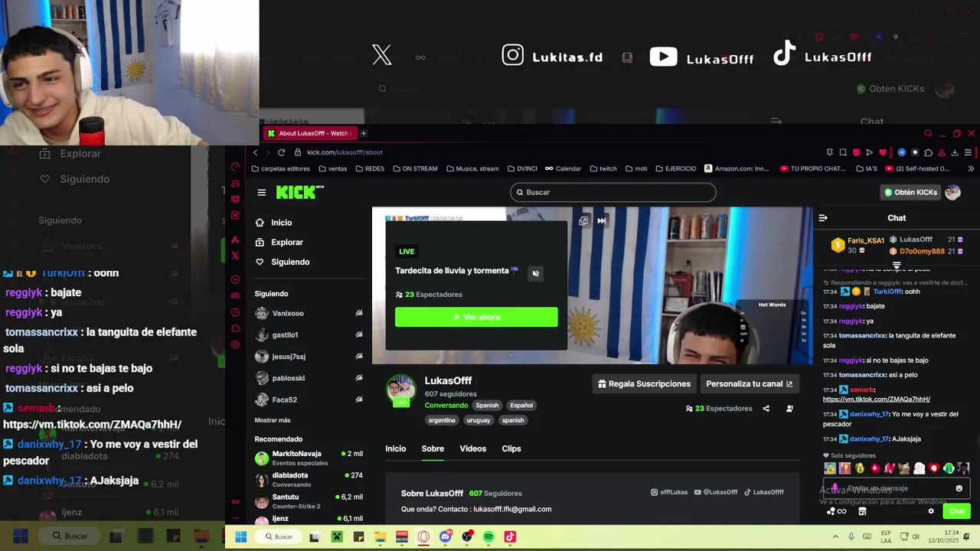This screenshot has height=551, width=980.
Task: Open Opera extensions puzzle icon
Action: tap(928, 152)
